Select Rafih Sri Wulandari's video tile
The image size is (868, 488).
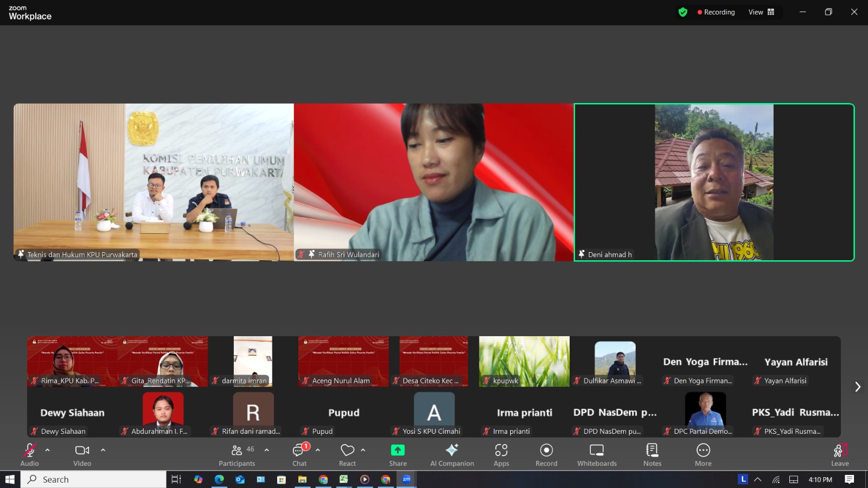point(433,182)
